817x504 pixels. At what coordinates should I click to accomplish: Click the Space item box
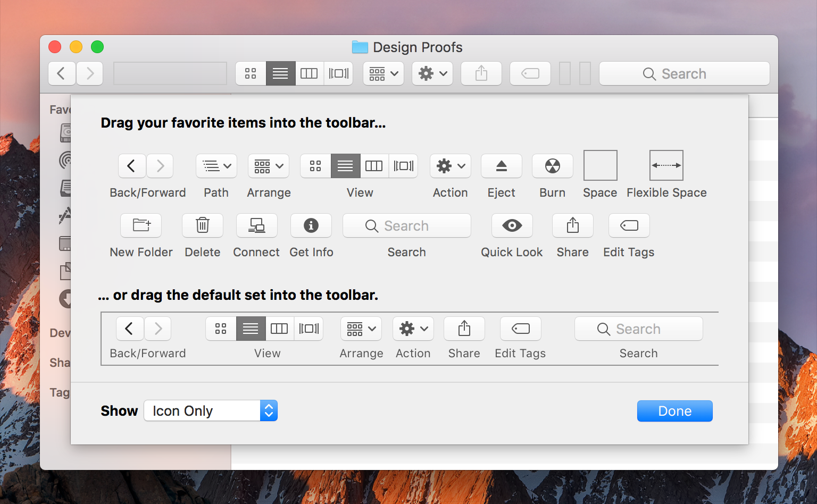tap(601, 165)
